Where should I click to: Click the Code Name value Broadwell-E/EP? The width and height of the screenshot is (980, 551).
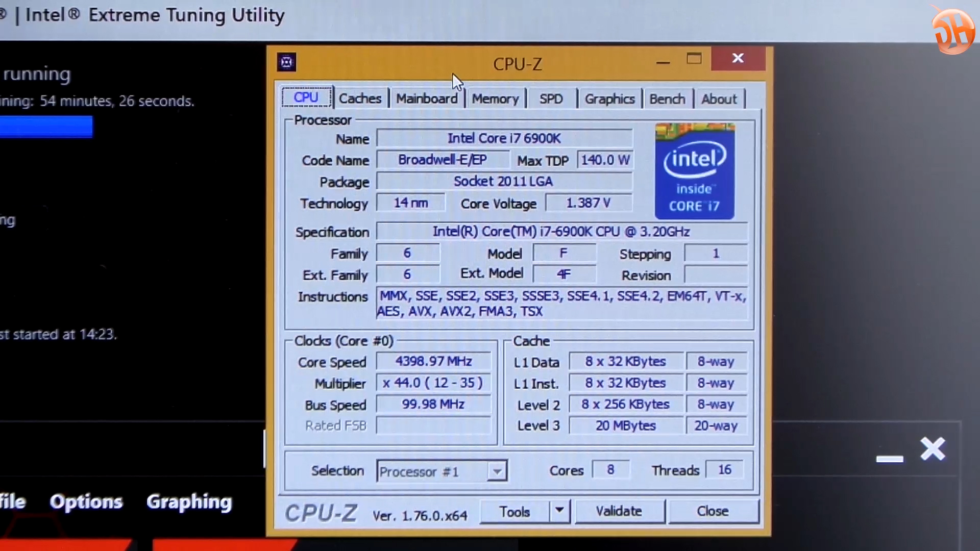coord(443,160)
